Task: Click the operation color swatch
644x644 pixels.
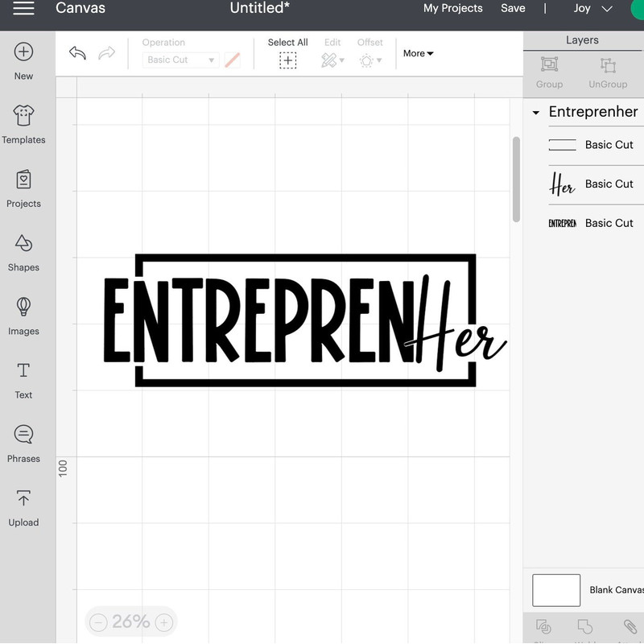Action: pyautogui.click(x=232, y=60)
